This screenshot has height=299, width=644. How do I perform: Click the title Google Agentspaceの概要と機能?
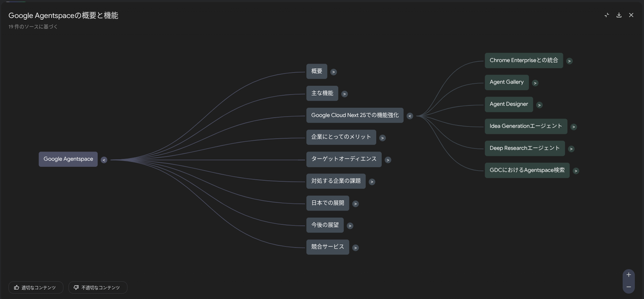[63, 16]
